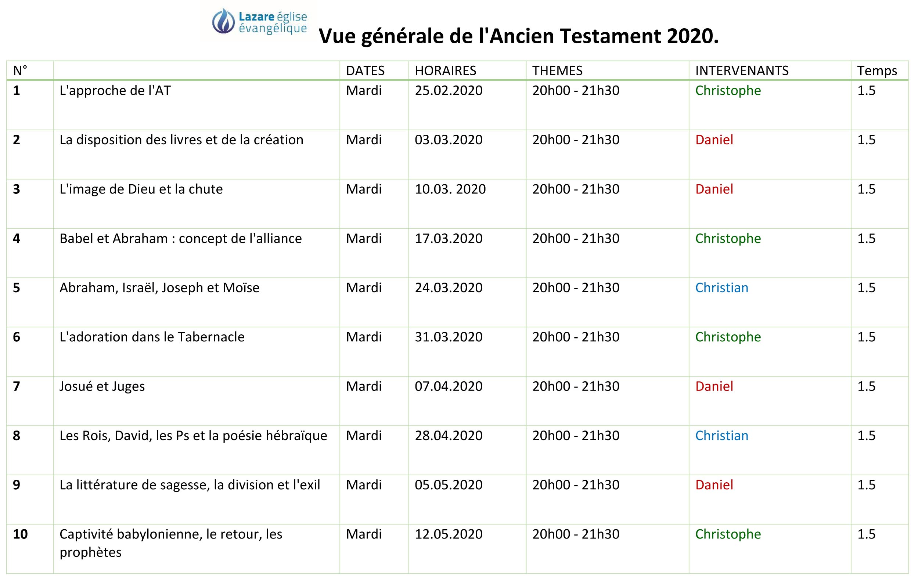Click 'L'adoration dans le Tabernacle' cell
Screen dimensions: 911x588
pyautogui.click(x=197, y=351)
